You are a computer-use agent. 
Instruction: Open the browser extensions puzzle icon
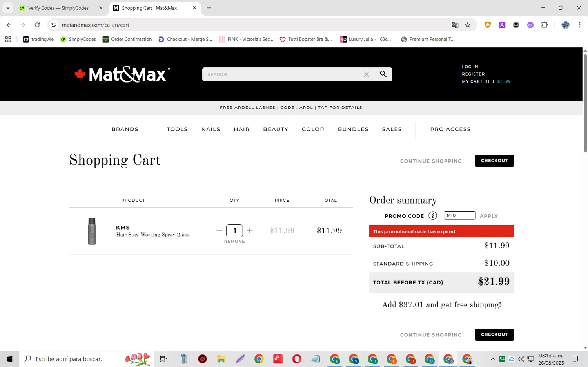pos(544,25)
